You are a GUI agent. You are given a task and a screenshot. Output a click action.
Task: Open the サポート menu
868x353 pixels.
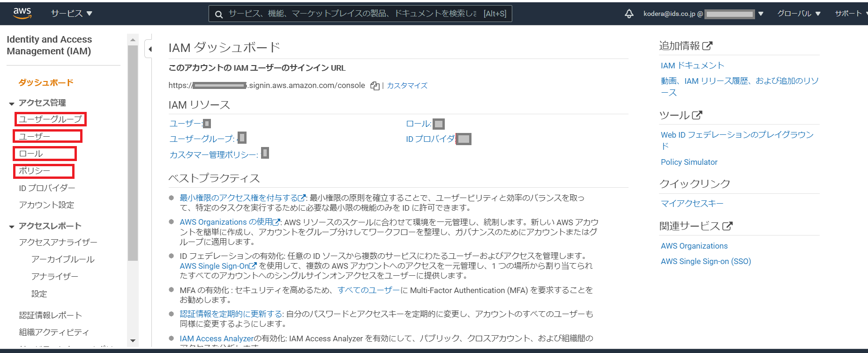850,14
